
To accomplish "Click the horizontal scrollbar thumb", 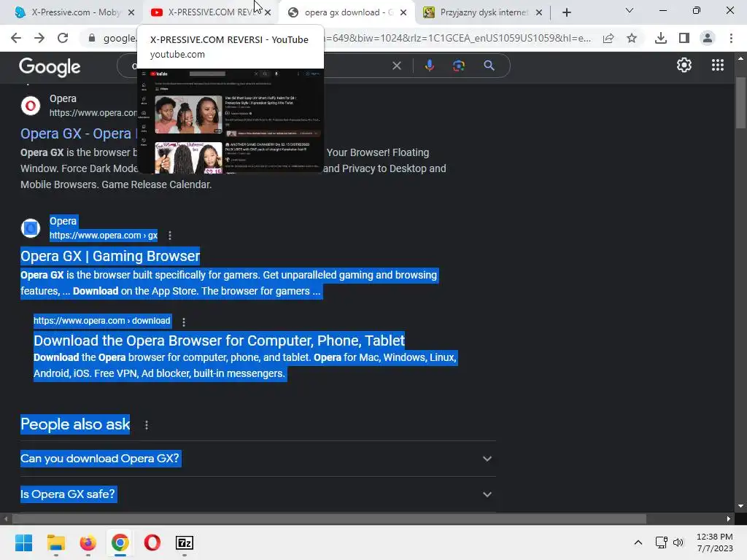I will click(329, 518).
